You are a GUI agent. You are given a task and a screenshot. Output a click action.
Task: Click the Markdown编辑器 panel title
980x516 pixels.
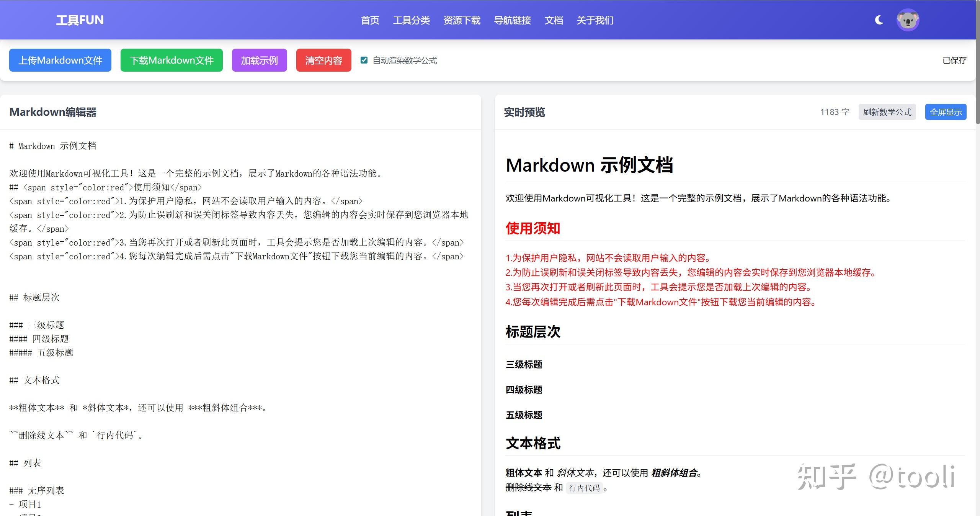[x=53, y=112]
